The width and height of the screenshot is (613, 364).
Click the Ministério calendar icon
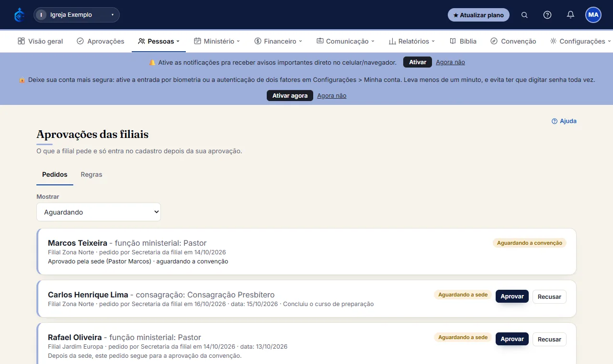click(197, 41)
